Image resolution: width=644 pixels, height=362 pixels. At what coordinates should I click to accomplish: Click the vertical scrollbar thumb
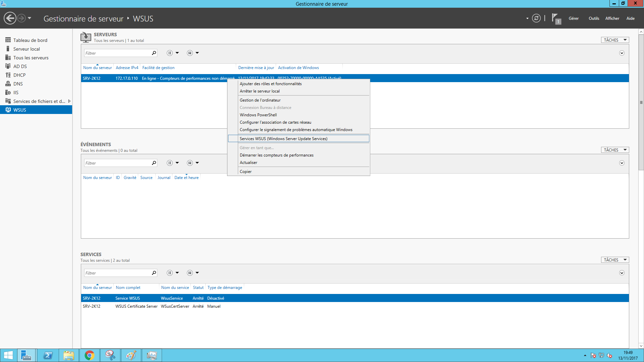[x=641, y=103]
